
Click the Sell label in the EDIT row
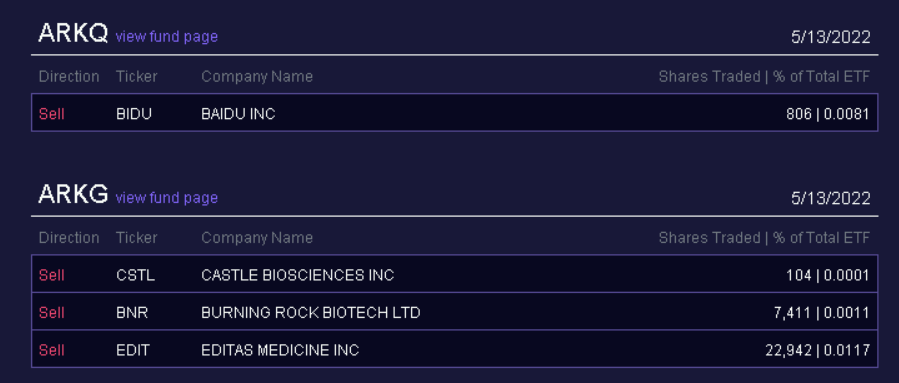tap(52, 350)
